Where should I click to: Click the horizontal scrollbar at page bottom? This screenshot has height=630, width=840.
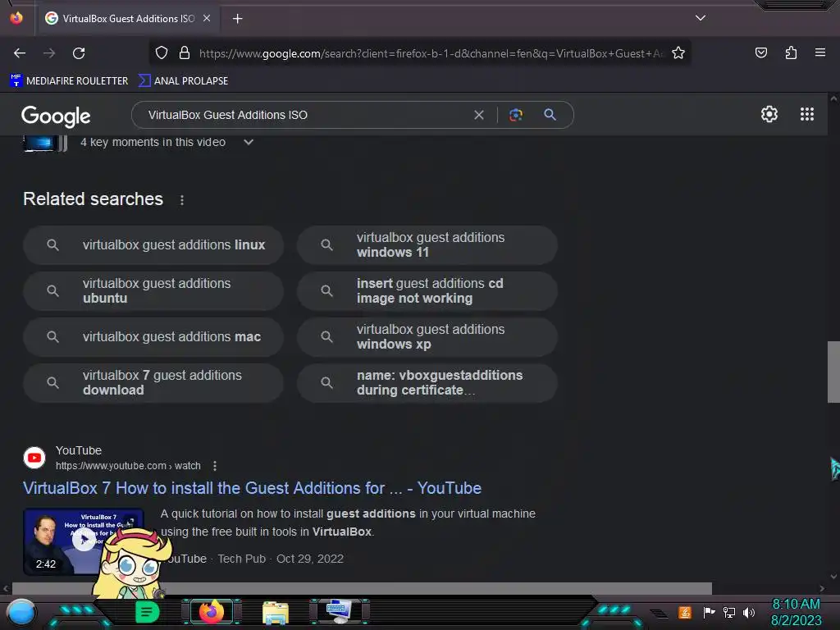(362, 588)
